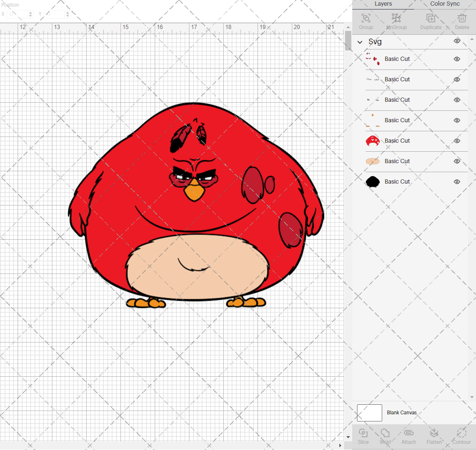Viewport: 476px width, 450px height.
Task: Hide the second Basic Cut layer
Action: [x=457, y=79]
